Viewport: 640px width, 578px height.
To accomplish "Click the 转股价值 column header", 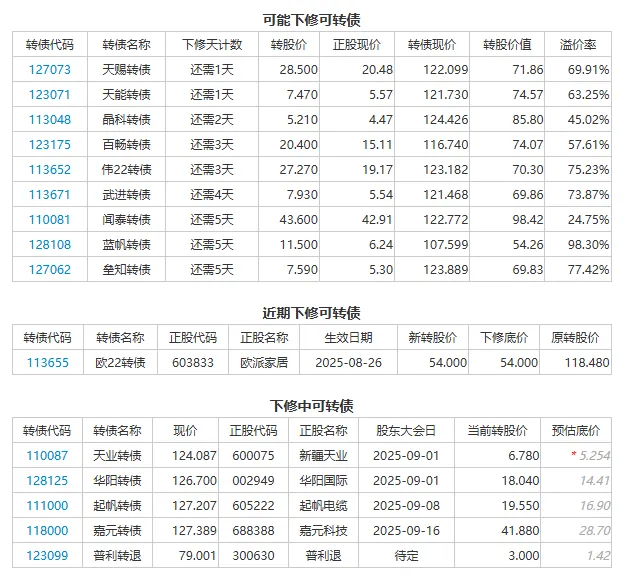I will pos(507,44).
